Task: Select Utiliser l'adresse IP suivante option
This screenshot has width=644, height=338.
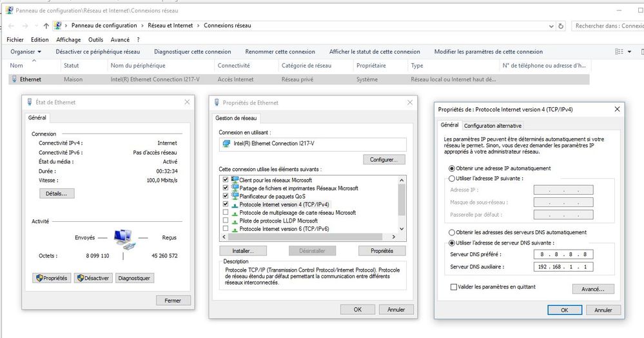Action: [x=451, y=179]
